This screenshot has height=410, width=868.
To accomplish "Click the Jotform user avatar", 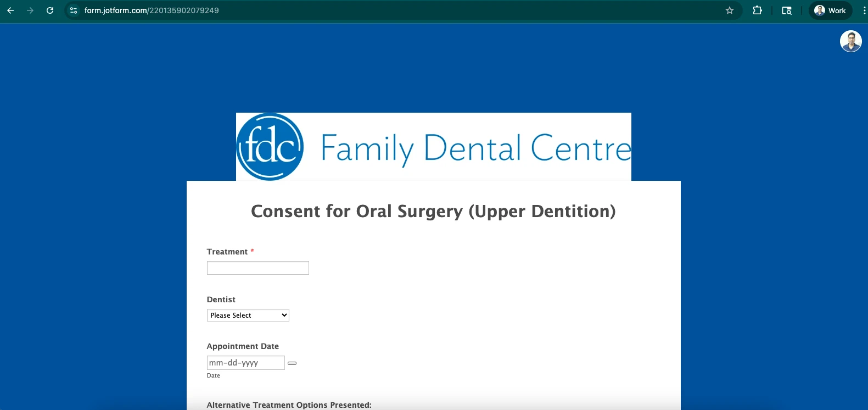I will coord(851,41).
